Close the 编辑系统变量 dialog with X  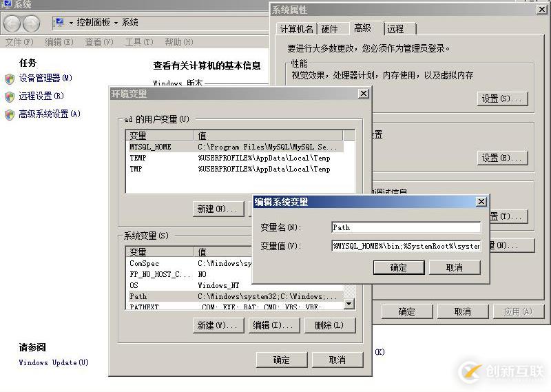click(x=481, y=201)
